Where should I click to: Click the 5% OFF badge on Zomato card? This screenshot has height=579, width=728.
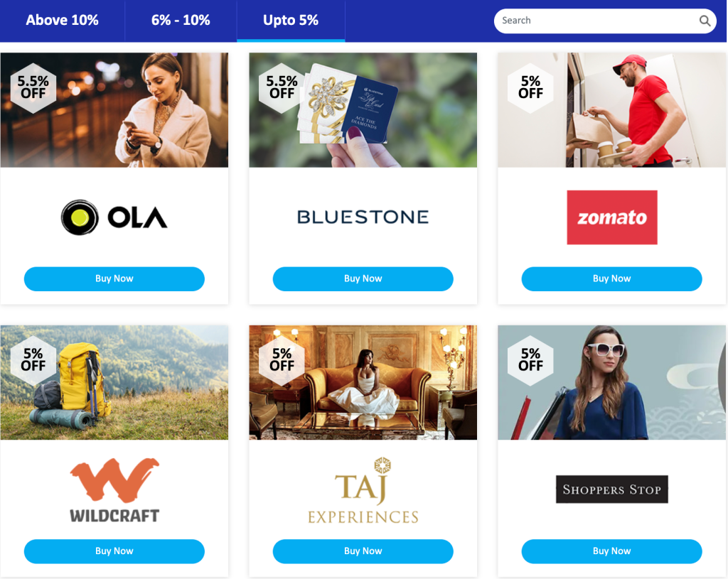tap(530, 87)
